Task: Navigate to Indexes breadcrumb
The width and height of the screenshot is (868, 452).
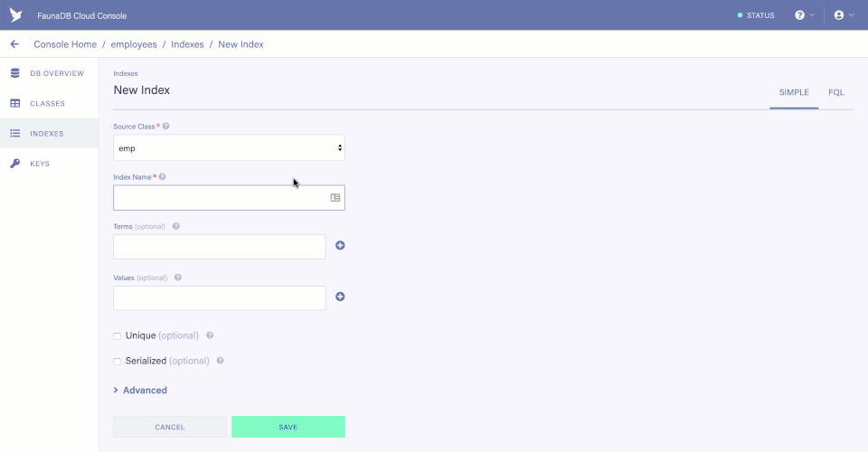Action: [x=187, y=44]
